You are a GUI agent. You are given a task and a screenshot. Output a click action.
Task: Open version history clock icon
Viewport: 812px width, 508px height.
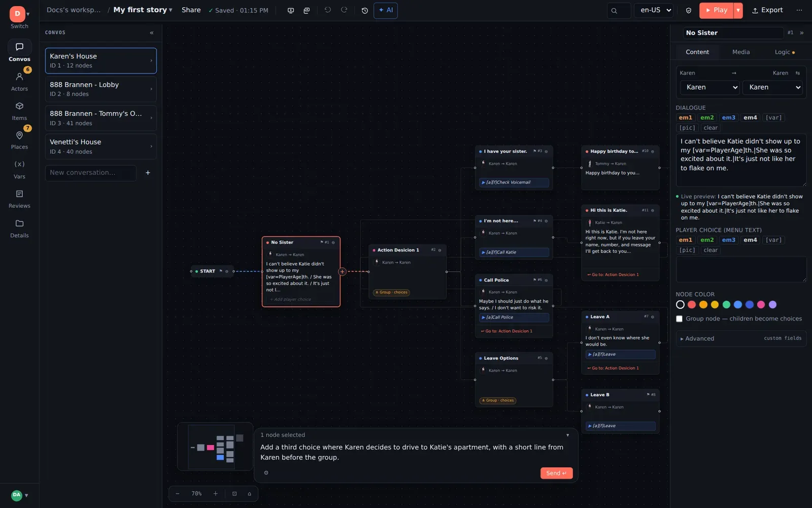pos(364,10)
